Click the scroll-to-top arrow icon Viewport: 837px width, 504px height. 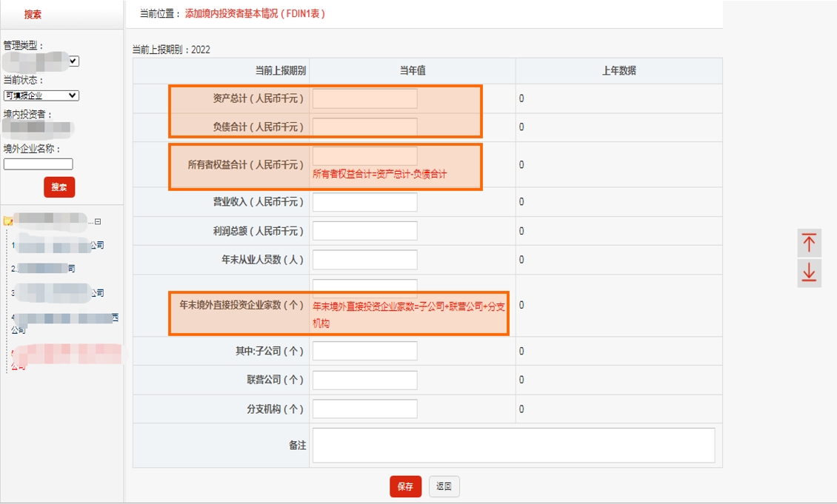[808, 243]
